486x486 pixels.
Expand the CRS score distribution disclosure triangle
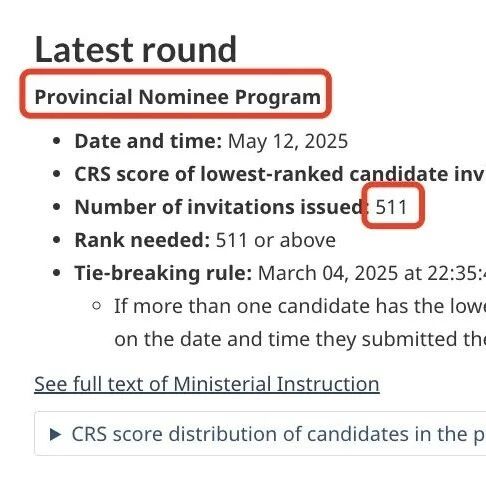coord(55,434)
